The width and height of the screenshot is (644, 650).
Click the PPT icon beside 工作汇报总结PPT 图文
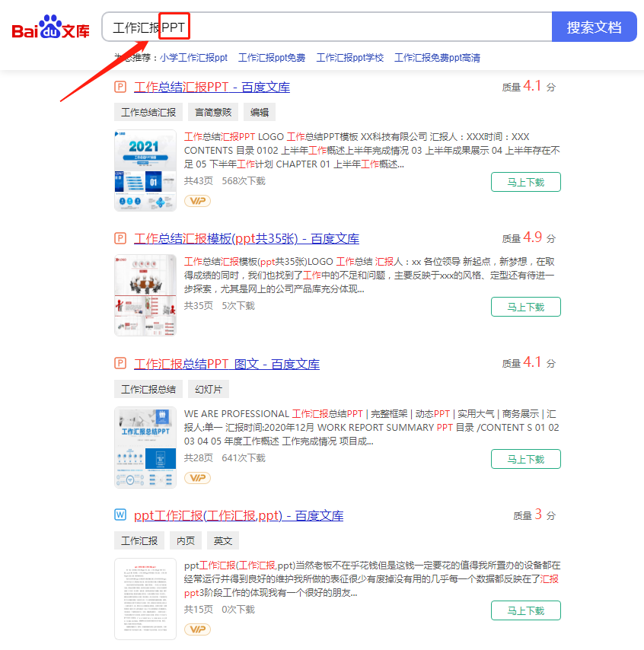point(120,364)
